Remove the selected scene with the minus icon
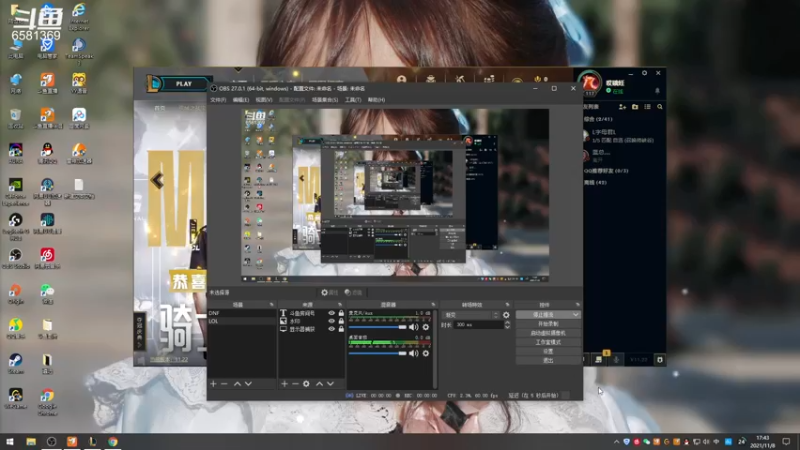Screen dimensions: 800x450 click(x=224, y=384)
